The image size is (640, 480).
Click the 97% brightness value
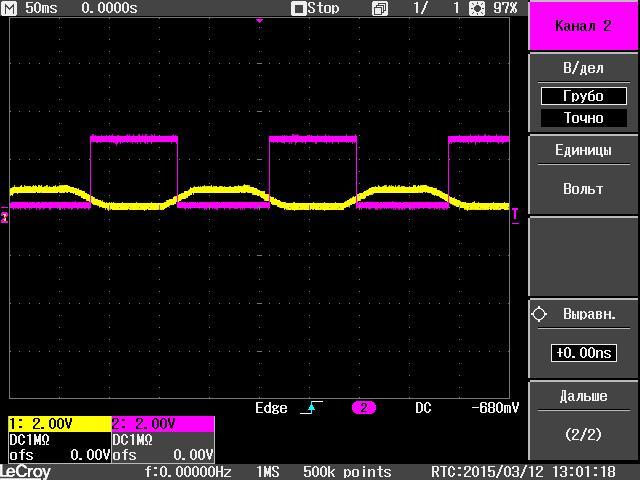click(504, 8)
